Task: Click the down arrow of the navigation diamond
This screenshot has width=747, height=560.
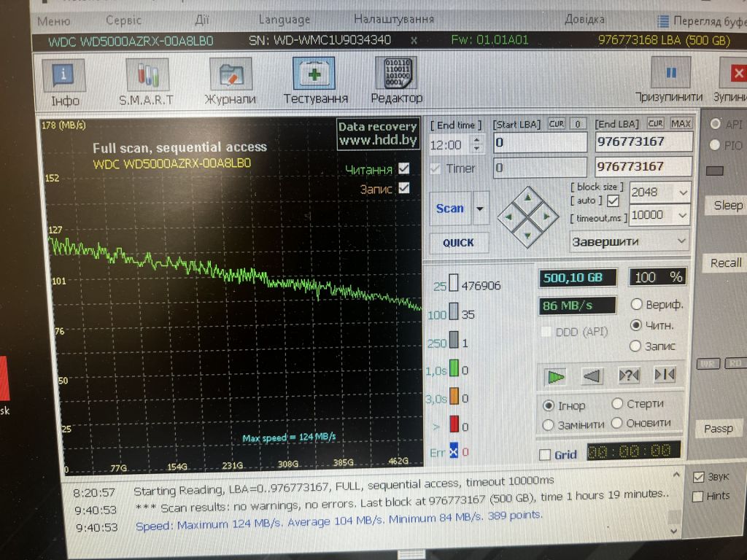Action: pos(527,236)
